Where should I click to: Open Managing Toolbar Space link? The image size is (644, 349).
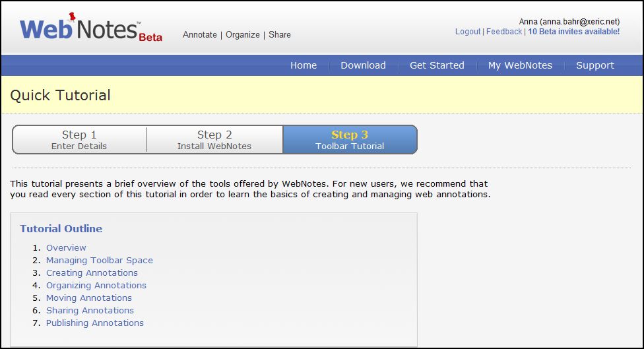point(100,261)
